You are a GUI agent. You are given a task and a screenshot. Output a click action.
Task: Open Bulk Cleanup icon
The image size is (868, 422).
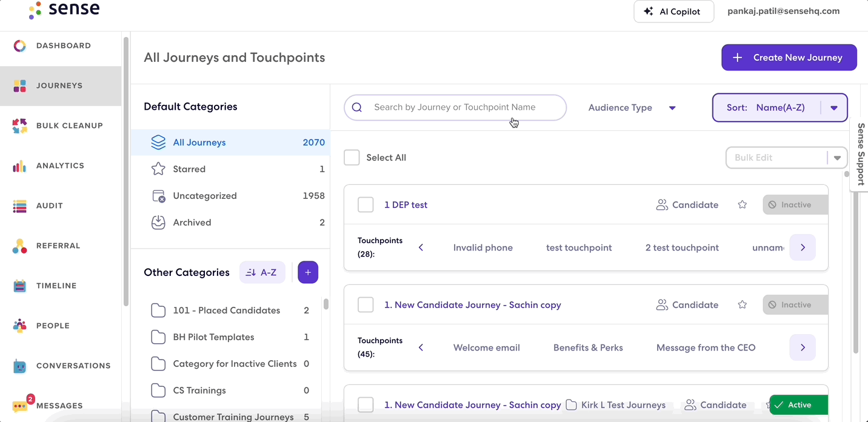(x=20, y=126)
